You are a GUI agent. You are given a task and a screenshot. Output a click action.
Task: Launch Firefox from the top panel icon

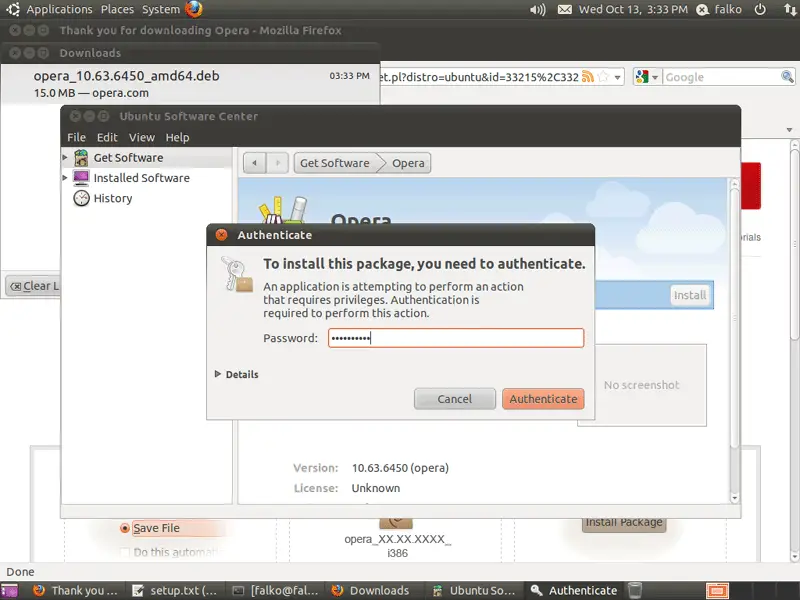point(194,9)
